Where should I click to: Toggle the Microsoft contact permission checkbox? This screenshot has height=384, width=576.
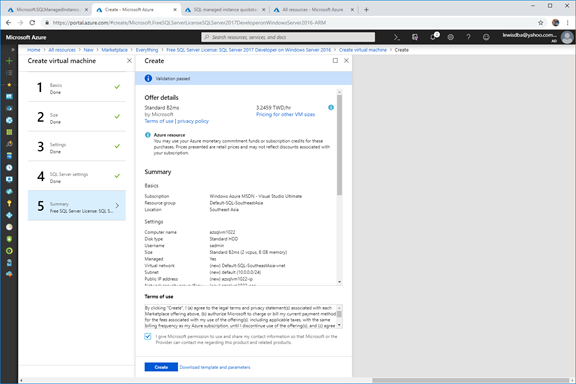point(148,336)
